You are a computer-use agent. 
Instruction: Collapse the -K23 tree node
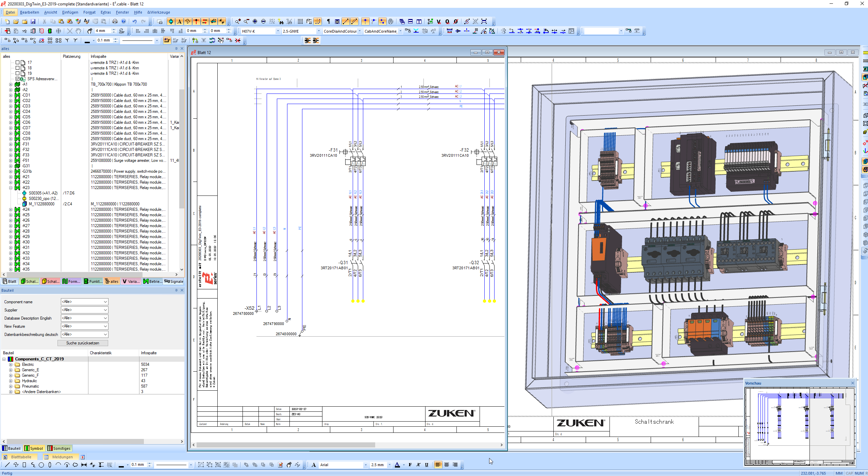click(x=11, y=188)
